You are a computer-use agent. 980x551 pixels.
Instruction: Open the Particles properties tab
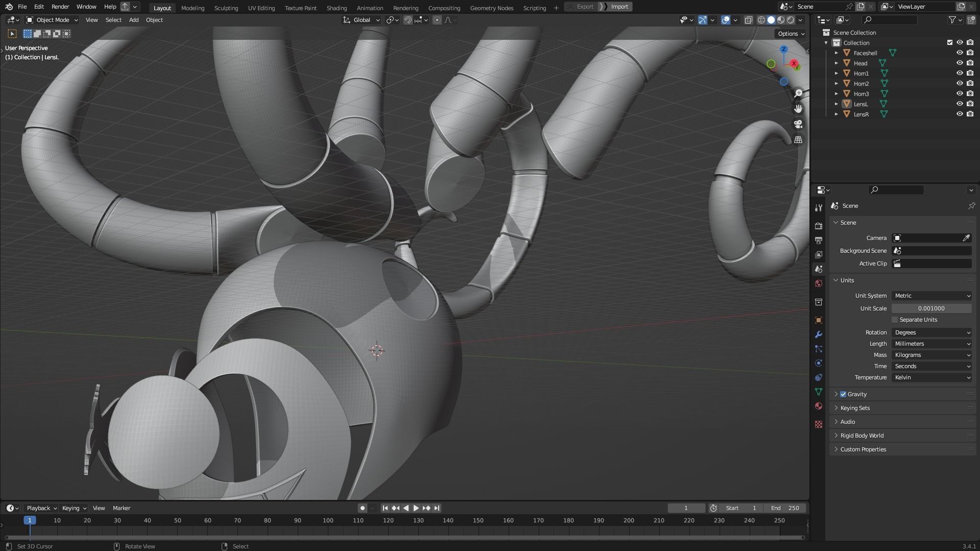point(819,349)
